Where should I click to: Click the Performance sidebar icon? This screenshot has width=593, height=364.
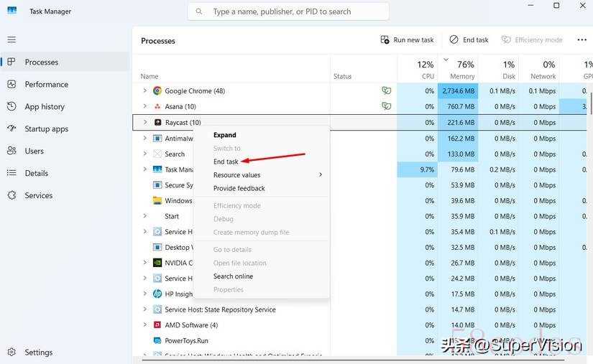[x=12, y=84]
